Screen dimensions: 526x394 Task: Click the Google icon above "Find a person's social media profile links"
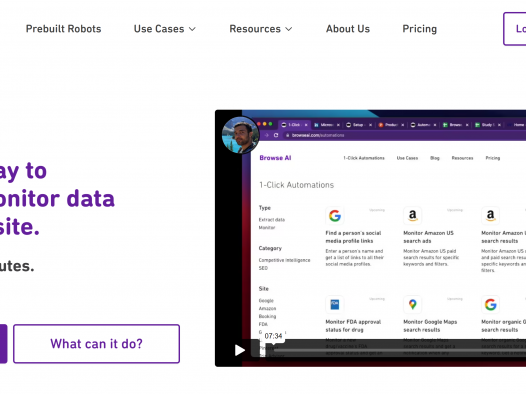coord(334,216)
